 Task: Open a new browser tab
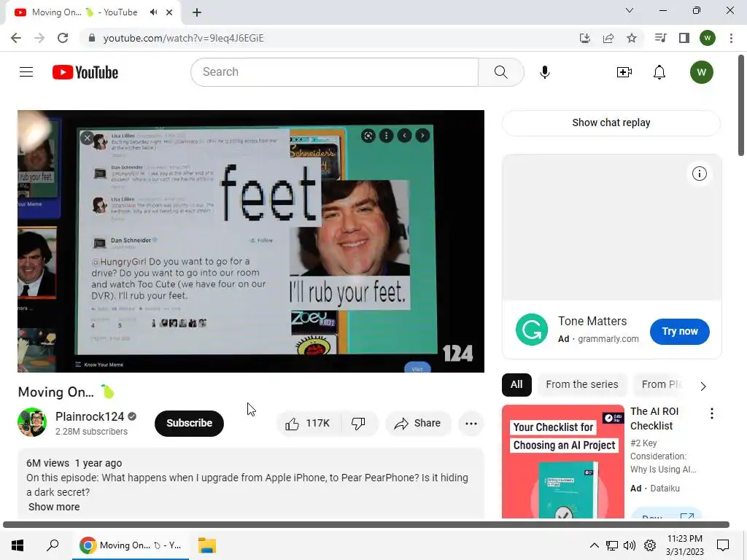197,12
